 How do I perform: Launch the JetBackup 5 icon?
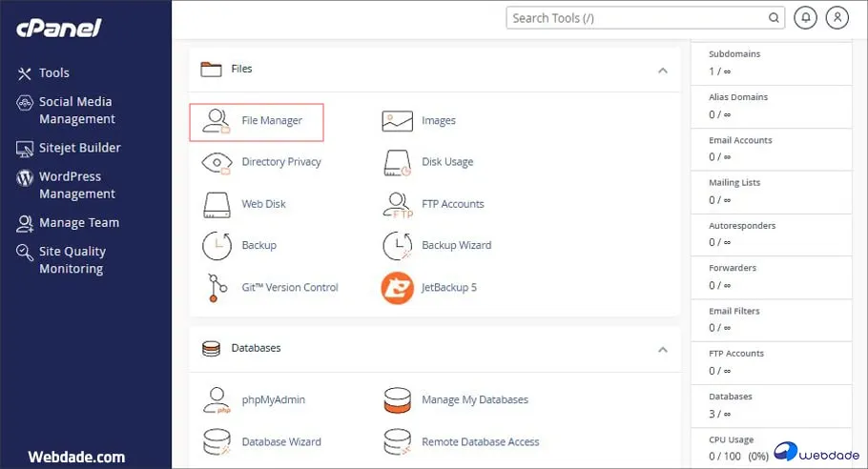point(397,287)
